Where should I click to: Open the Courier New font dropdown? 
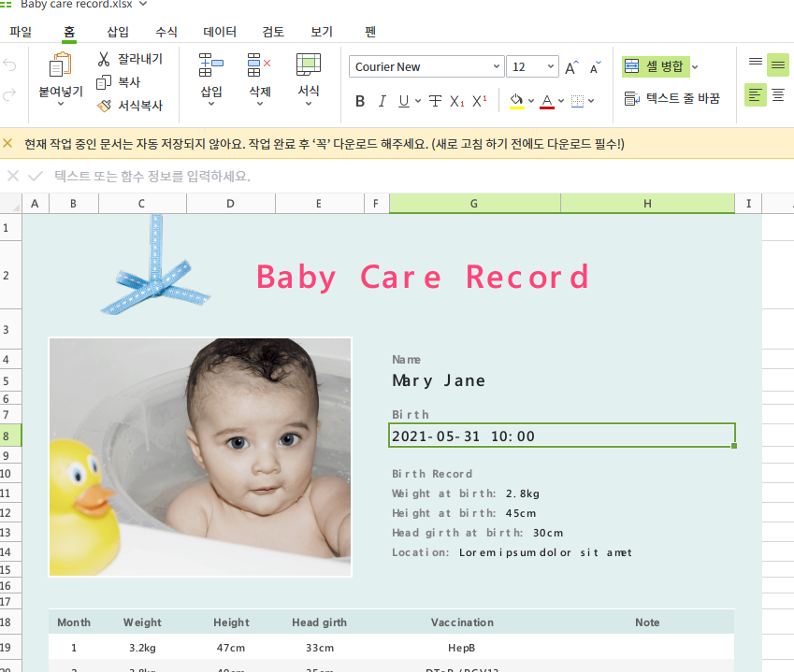426,66
